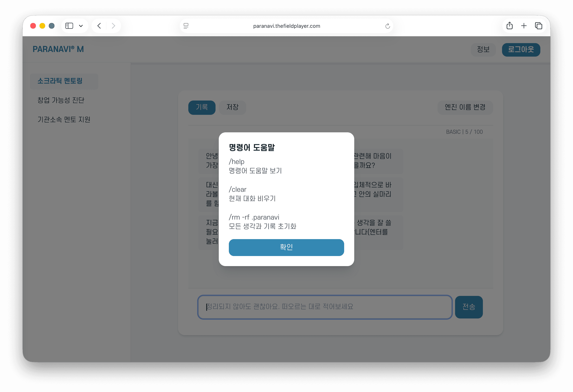Log out using the 로그아웃 button
The image size is (573, 392).
[521, 50]
